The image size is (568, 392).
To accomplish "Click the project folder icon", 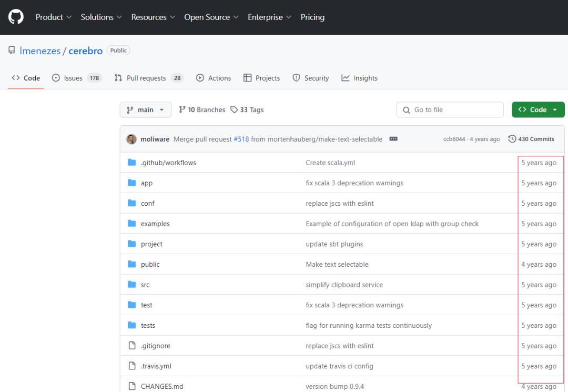I will point(132,244).
